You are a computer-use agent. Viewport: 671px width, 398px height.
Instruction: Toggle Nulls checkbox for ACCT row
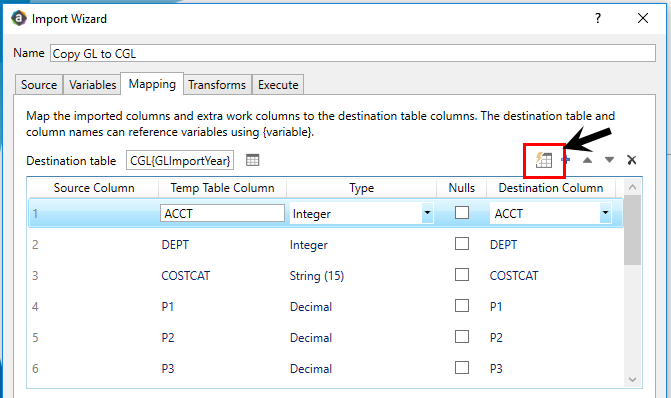point(462,213)
